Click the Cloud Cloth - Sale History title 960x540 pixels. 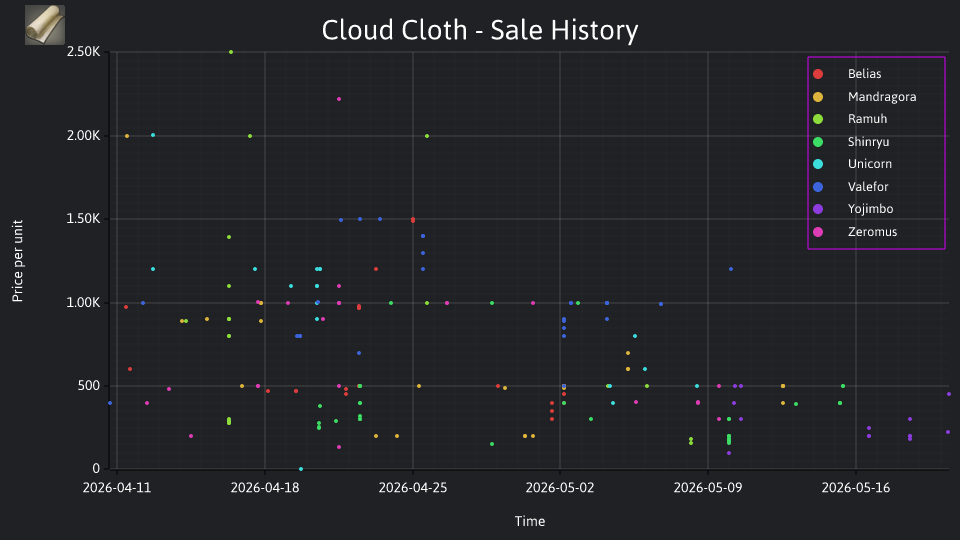[x=480, y=30]
